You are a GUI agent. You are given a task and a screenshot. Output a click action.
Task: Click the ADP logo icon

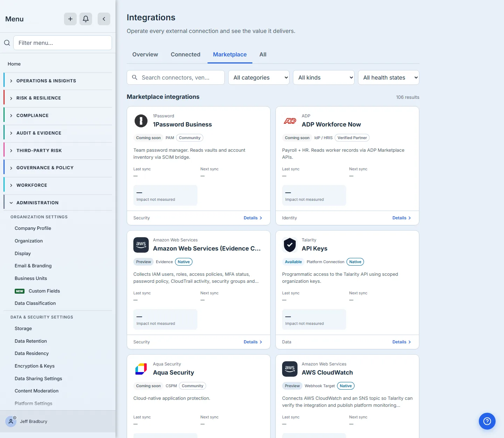[290, 121]
